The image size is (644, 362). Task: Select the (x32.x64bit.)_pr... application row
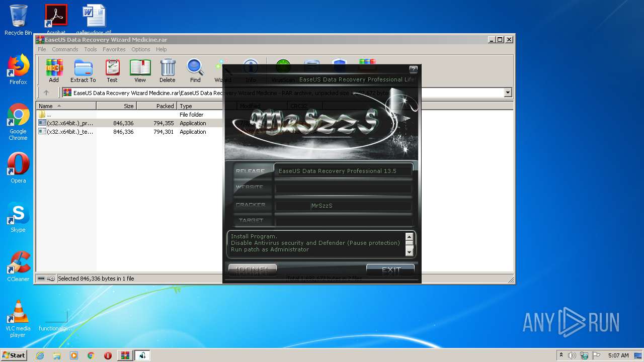pos(129,123)
